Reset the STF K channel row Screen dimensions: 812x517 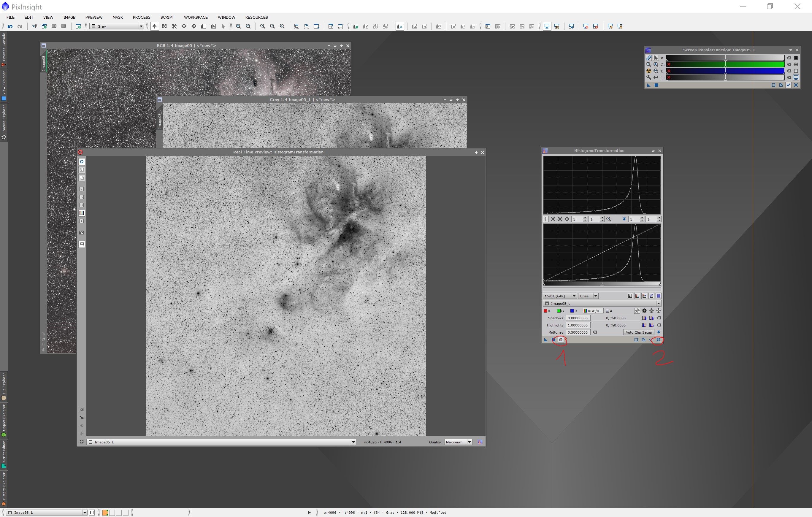pyautogui.click(x=789, y=58)
